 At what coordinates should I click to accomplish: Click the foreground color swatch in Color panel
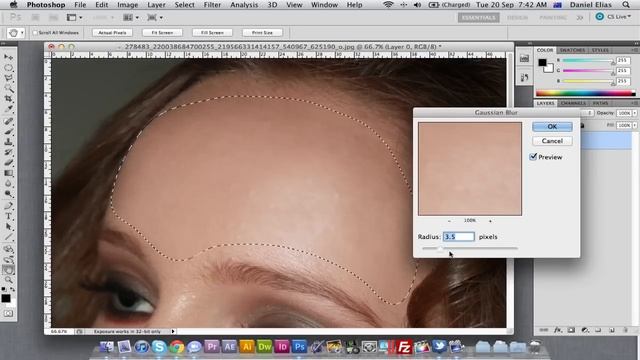pyautogui.click(x=542, y=62)
